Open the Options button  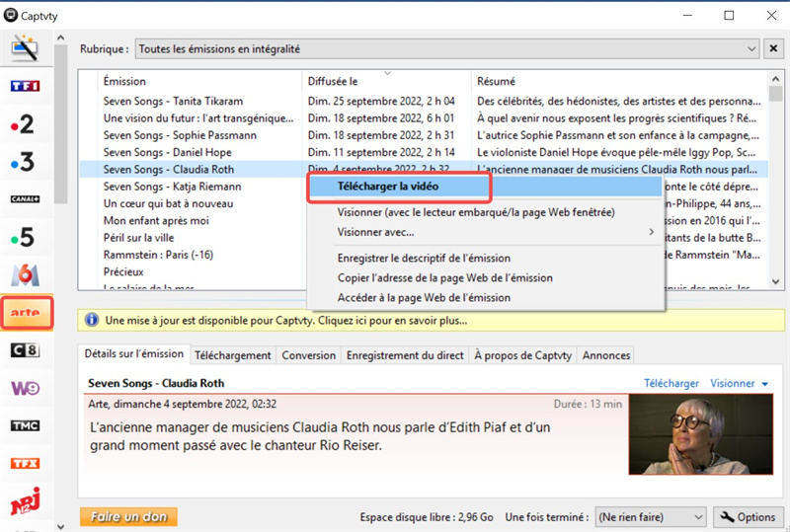pyautogui.click(x=748, y=517)
